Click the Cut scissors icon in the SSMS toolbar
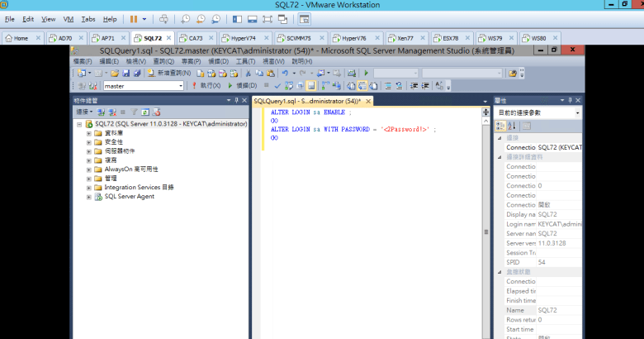Viewport: 644px width, 339px height. (248, 73)
